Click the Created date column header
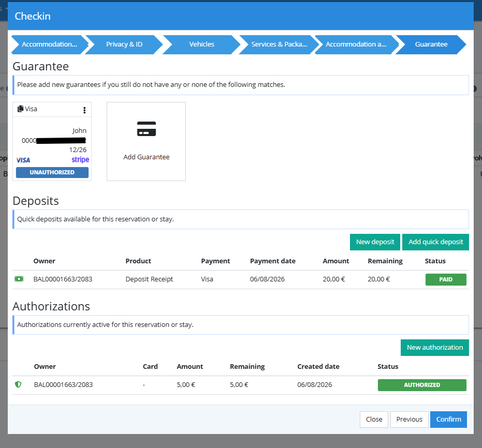Viewport: 482px width, 448px height. click(x=318, y=367)
